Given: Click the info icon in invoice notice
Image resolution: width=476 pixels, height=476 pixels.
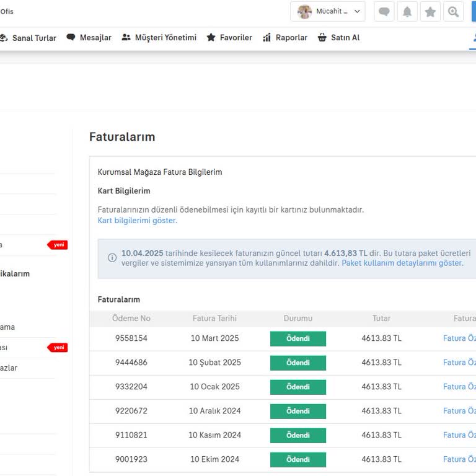Looking at the screenshot, I should (112, 258).
